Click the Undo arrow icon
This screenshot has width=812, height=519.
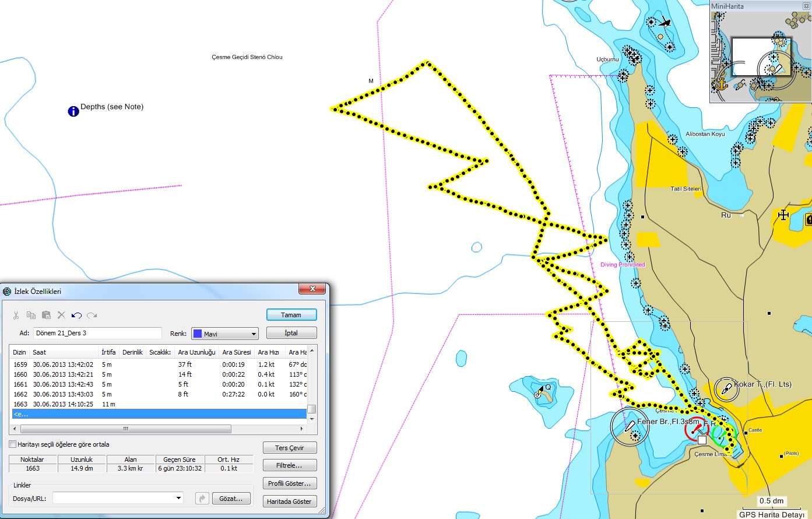76,315
